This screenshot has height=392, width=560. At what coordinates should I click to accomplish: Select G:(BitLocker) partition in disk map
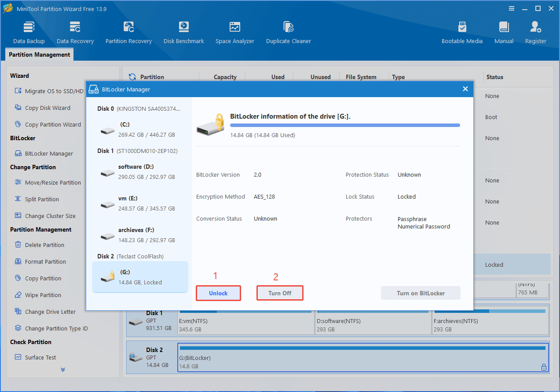click(x=363, y=357)
